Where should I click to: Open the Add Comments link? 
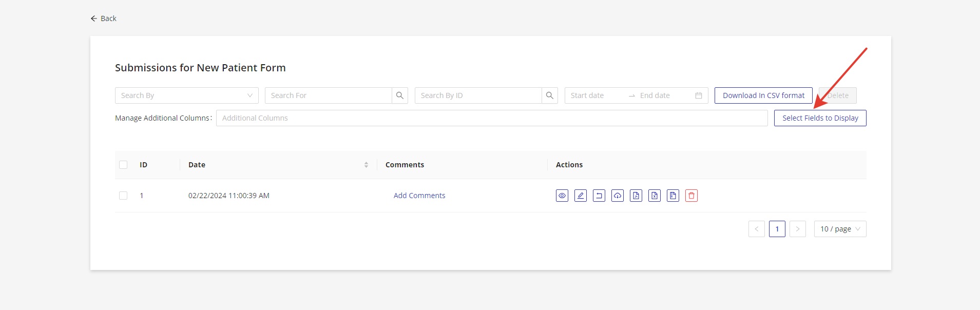(x=419, y=196)
